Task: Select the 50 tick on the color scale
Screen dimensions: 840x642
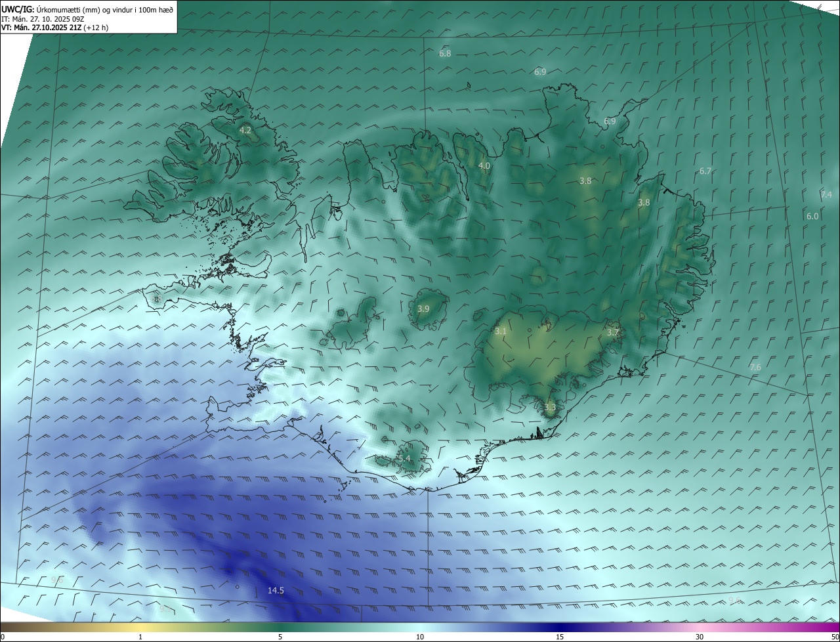Action: [x=835, y=637]
